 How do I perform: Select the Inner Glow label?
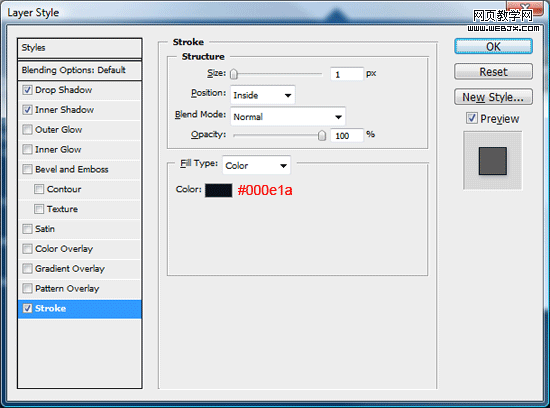pyautogui.click(x=58, y=149)
